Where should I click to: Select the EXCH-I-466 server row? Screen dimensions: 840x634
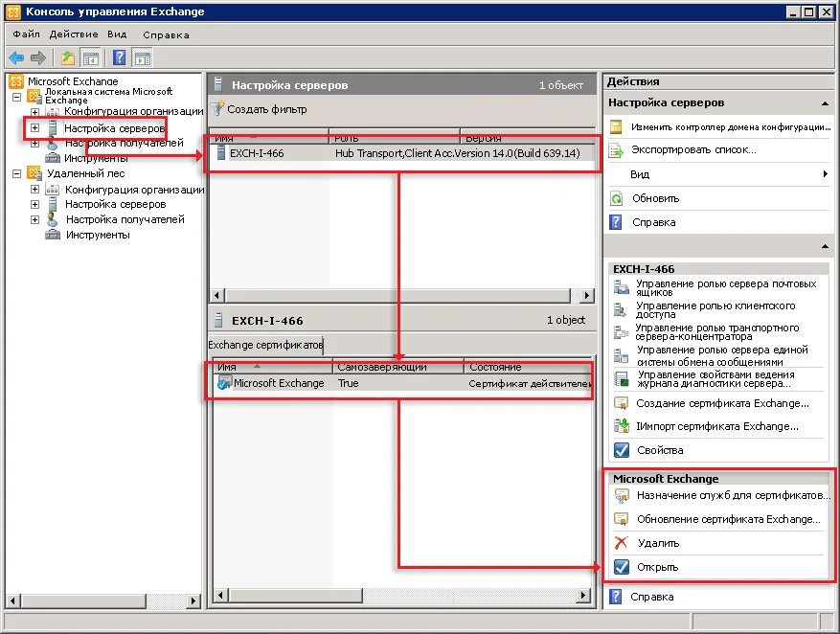pyautogui.click(x=401, y=153)
